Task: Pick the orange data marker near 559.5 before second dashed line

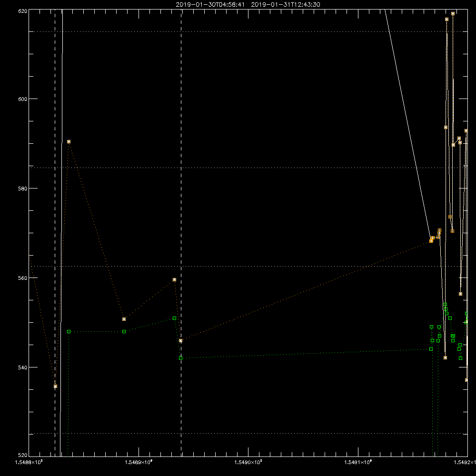Action: pyautogui.click(x=174, y=279)
